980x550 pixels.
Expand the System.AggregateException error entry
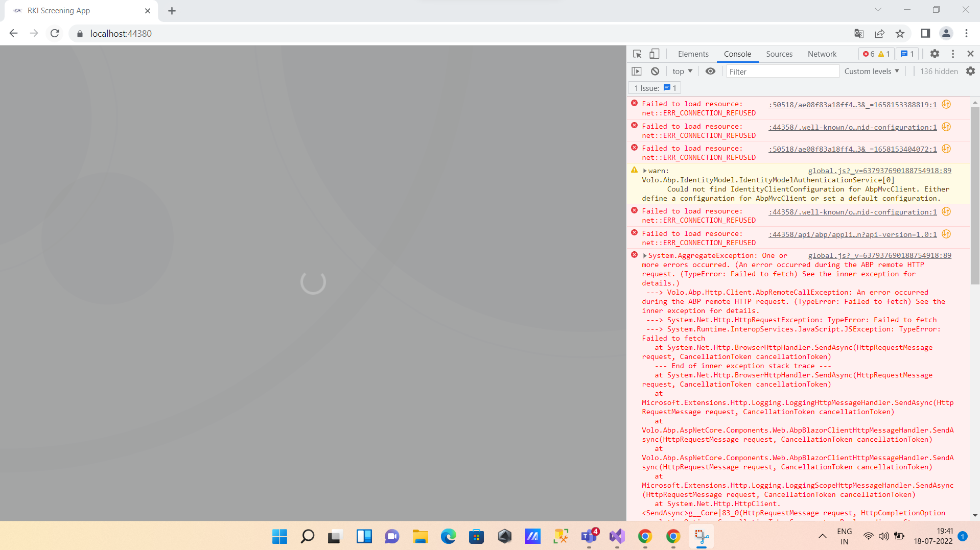[645, 256]
